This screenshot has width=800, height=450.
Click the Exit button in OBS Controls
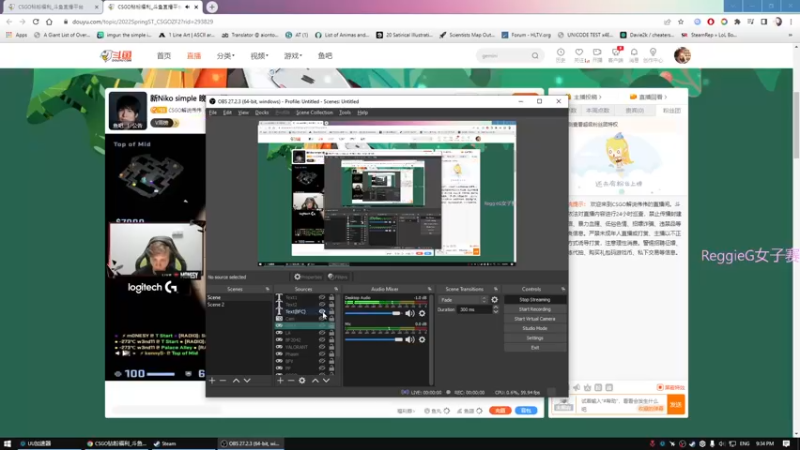click(x=535, y=347)
